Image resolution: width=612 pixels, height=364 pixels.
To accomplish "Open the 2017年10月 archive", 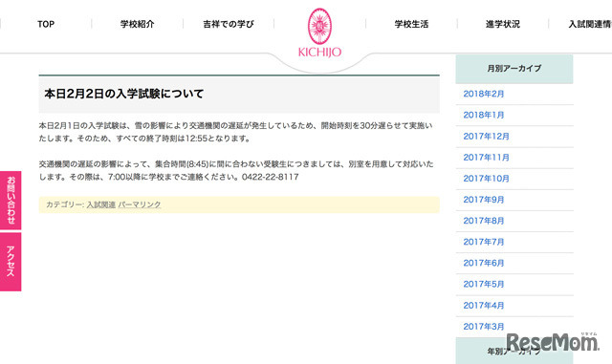I will (x=487, y=179).
